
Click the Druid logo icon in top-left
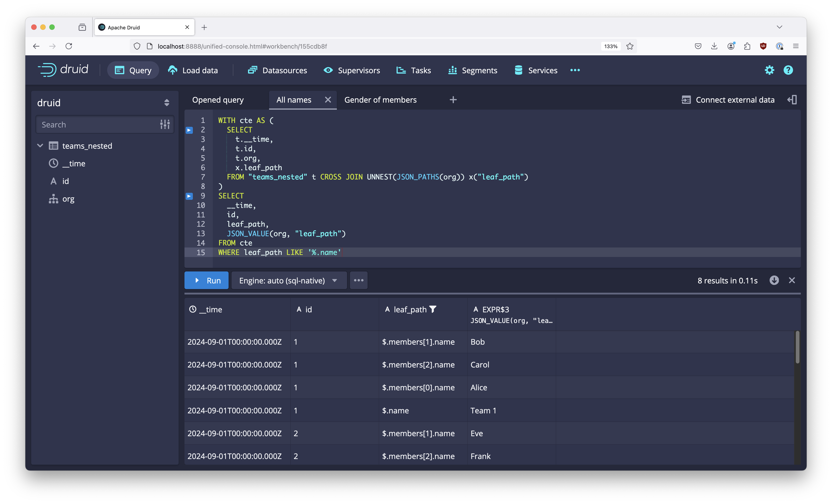pyautogui.click(x=47, y=70)
